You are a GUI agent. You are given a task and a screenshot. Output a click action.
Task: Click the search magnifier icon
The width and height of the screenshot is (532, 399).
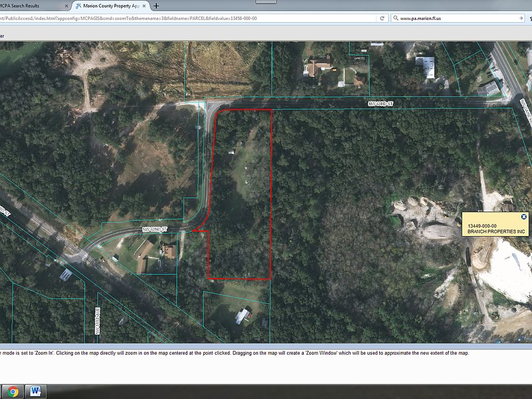tap(395, 18)
